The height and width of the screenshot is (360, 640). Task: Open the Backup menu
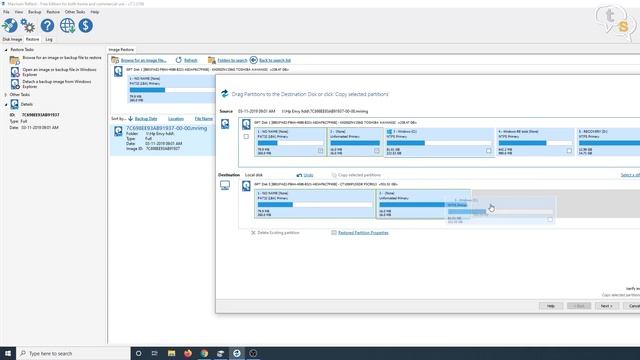[x=35, y=12]
